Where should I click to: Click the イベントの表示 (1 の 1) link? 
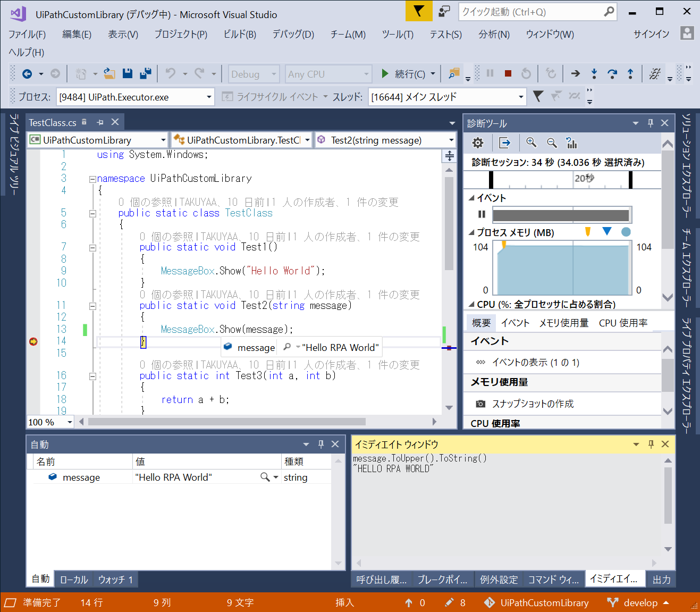tap(536, 362)
